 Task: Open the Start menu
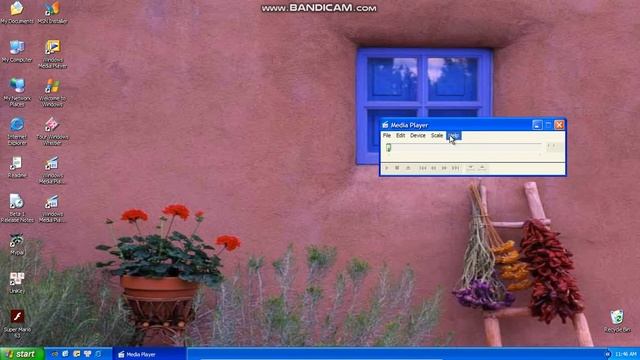(22, 354)
